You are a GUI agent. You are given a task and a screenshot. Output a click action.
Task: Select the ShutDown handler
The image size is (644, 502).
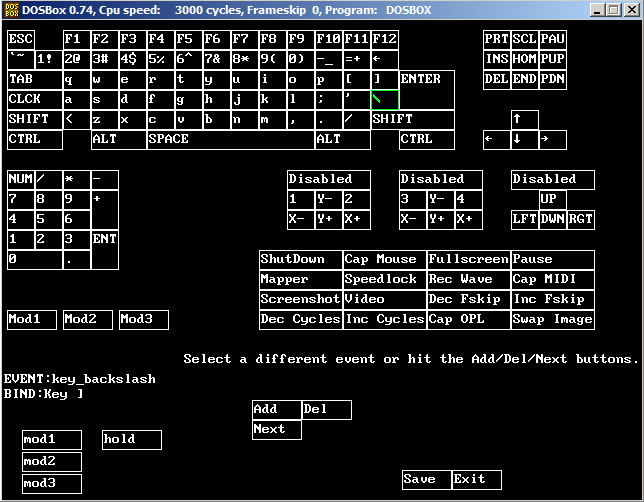(301, 260)
